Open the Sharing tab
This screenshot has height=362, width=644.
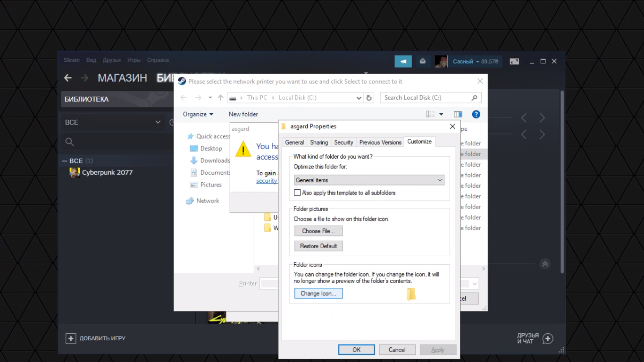(x=319, y=143)
